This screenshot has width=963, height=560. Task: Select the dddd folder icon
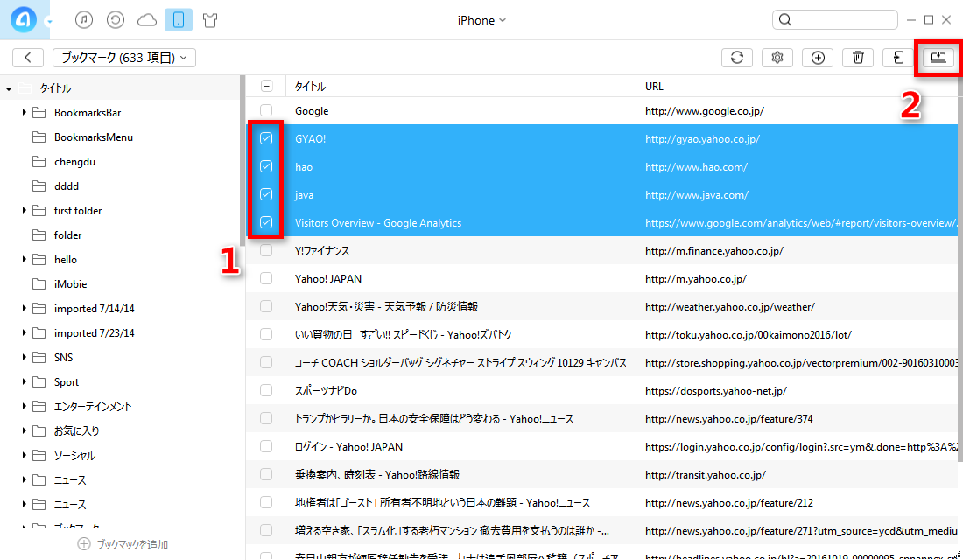coord(39,186)
